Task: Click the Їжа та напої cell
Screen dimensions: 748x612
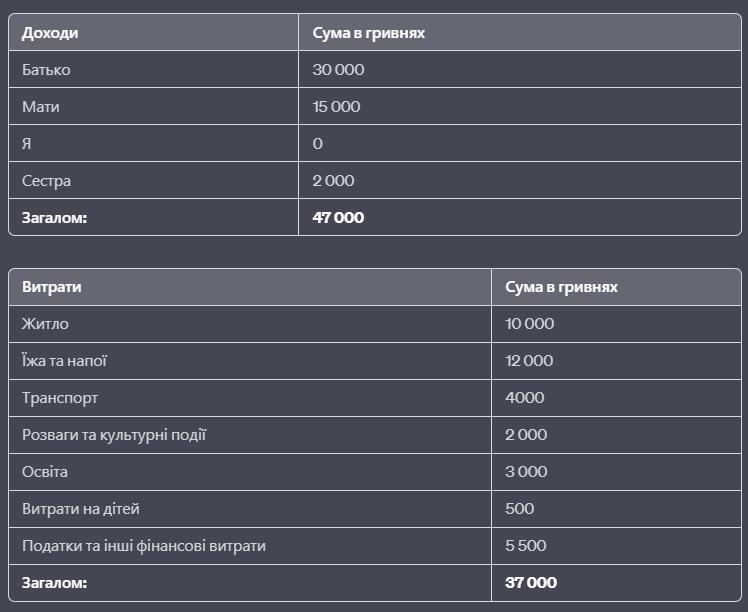Action: coord(64,361)
